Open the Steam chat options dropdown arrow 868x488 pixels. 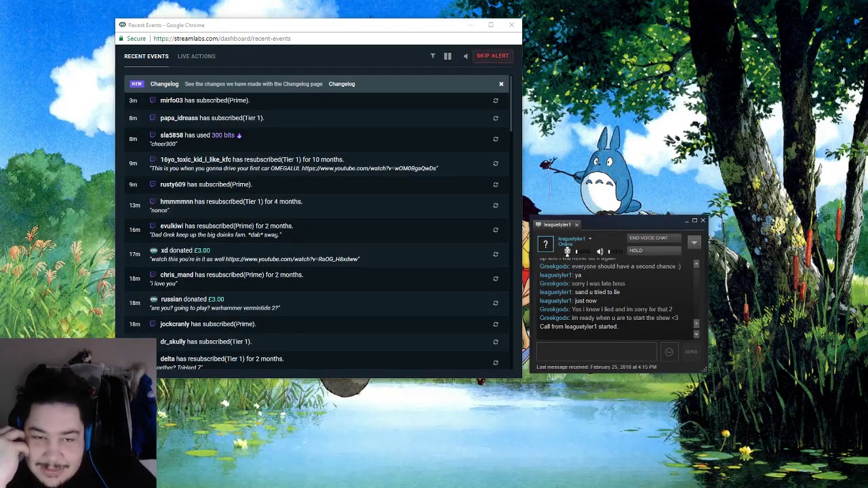tap(694, 242)
